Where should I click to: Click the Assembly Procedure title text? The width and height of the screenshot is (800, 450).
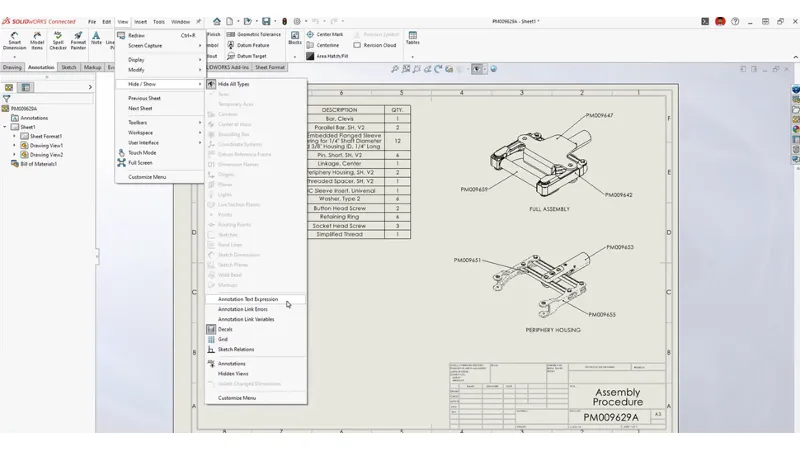[x=617, y=397]
